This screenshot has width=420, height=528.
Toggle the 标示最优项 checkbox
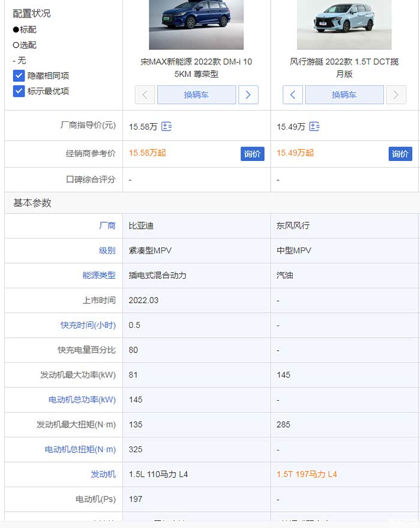click(19, 91)
